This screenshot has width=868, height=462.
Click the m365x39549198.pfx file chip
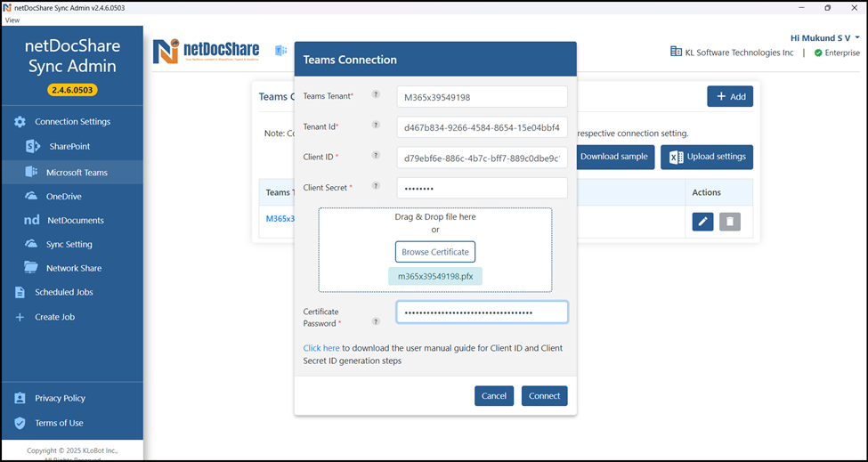435,276
